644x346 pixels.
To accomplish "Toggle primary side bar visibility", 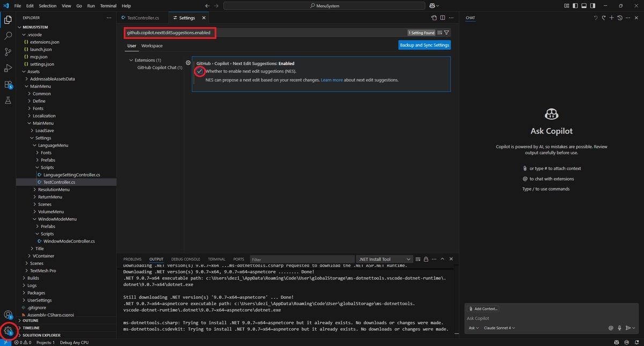I will (576, 5).
